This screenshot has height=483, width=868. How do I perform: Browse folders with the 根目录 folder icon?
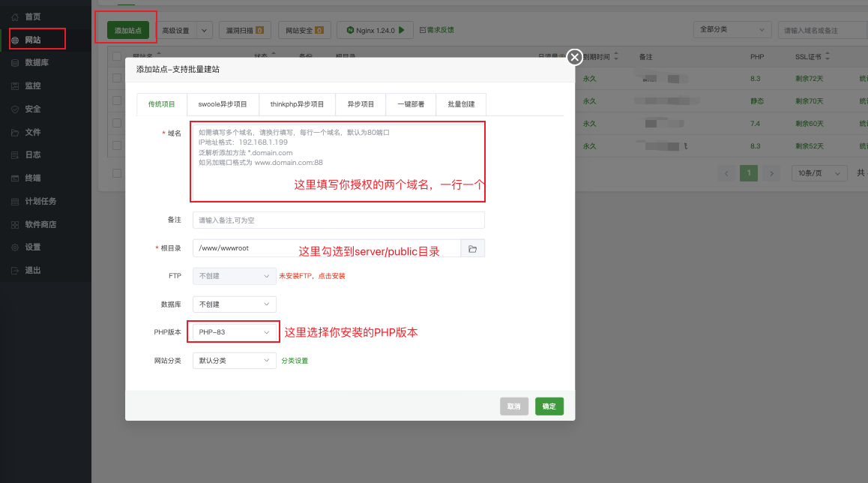coord(472,247)
